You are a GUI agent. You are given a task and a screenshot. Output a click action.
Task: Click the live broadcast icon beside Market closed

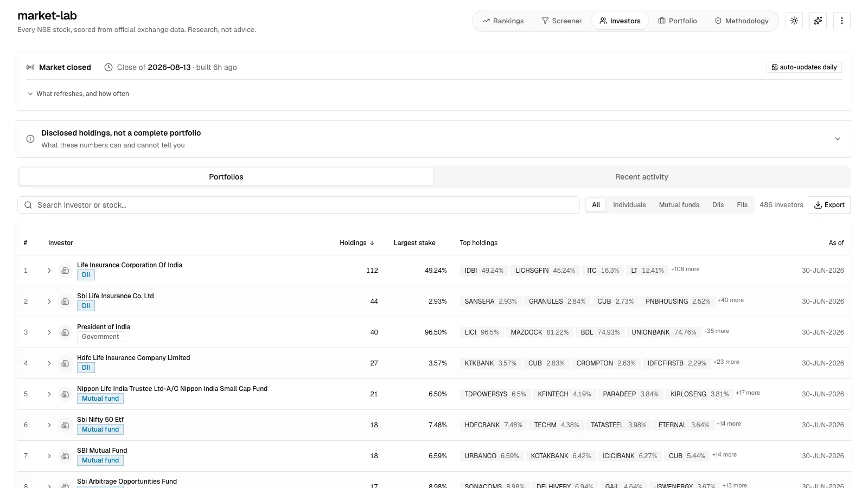[x=30, y=67]
